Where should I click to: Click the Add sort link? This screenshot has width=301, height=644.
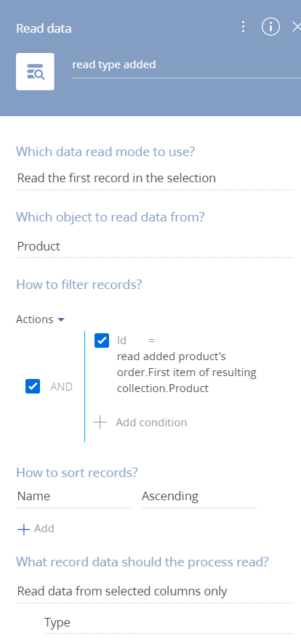[x=44, y=529]
